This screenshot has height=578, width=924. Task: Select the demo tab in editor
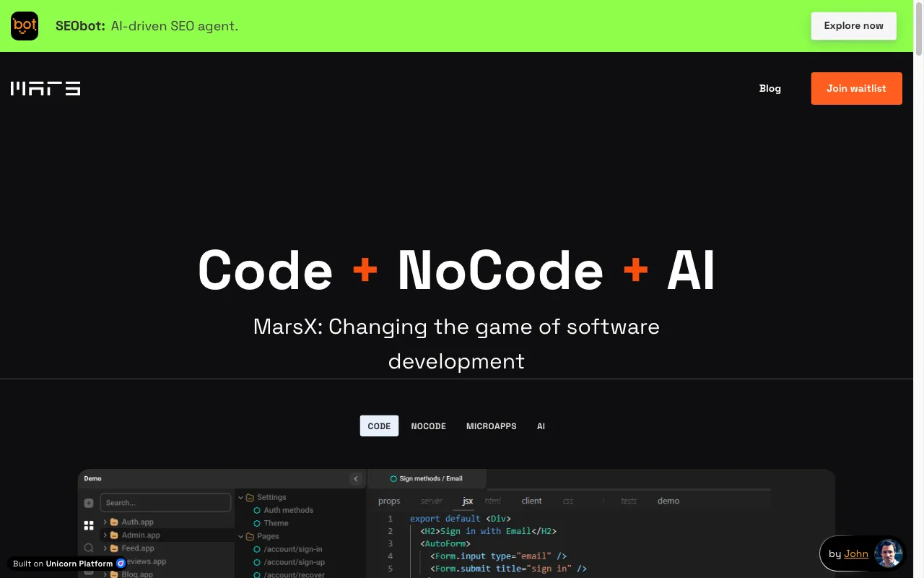tap(668, 501)
